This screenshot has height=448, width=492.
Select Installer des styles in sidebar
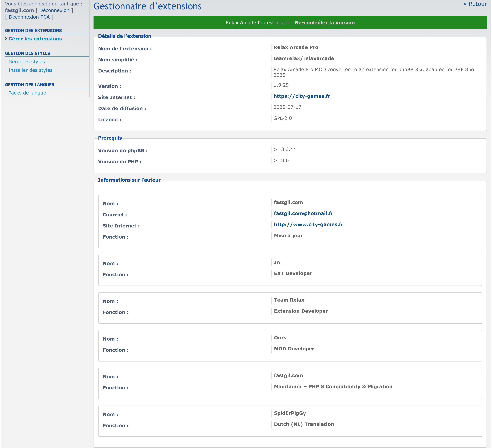click(x=30, y=70)
